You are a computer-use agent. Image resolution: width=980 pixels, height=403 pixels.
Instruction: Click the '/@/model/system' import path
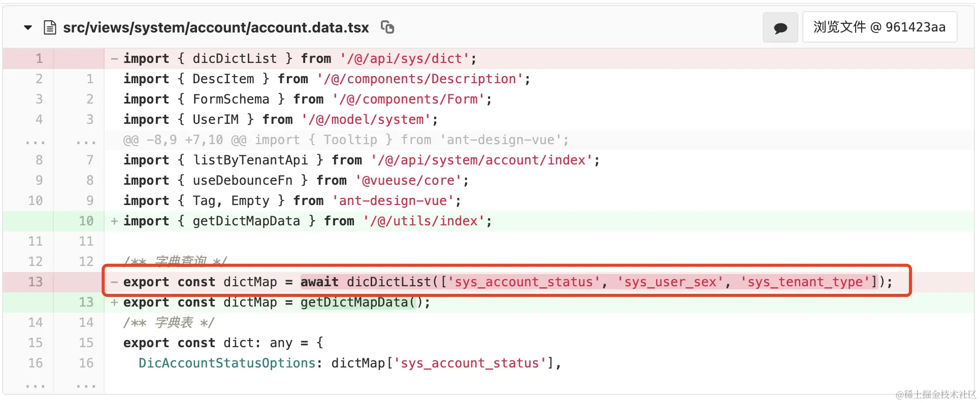click(x=366, y=120)
